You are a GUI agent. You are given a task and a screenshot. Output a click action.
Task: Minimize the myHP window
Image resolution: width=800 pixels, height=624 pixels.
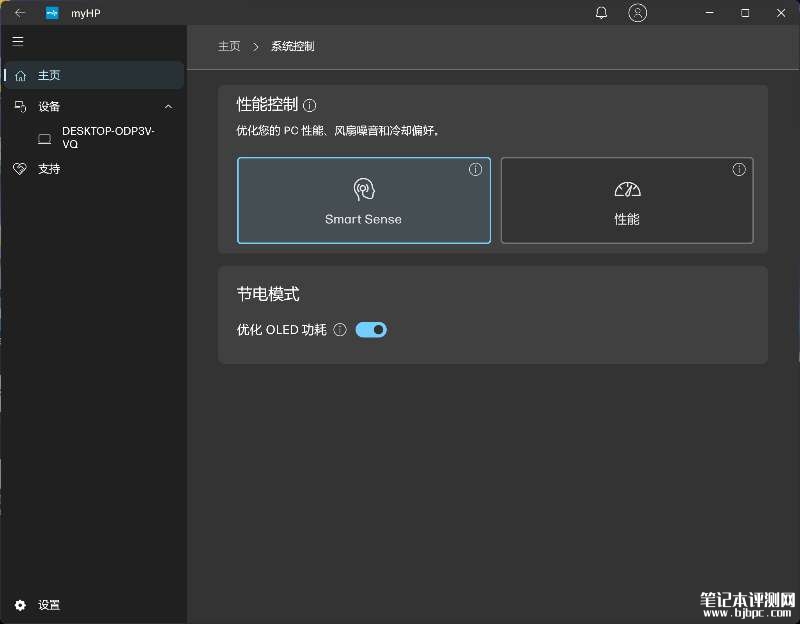coord(710,13)
